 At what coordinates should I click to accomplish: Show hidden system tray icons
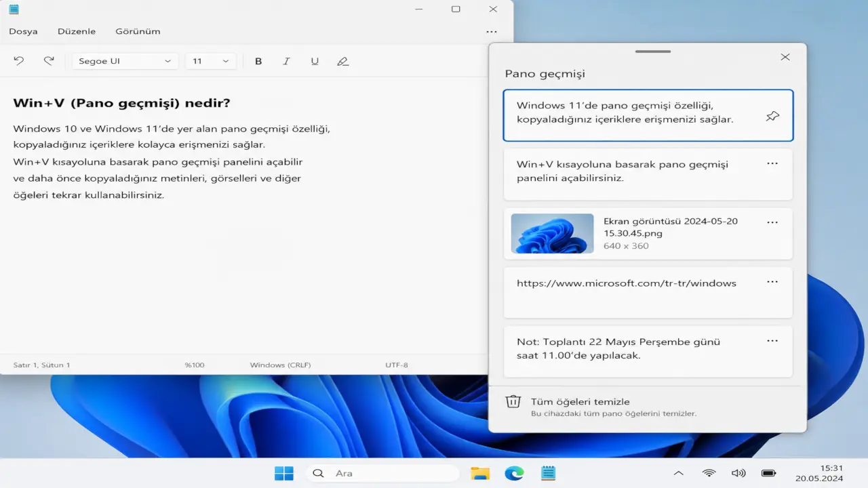point(679,473)
